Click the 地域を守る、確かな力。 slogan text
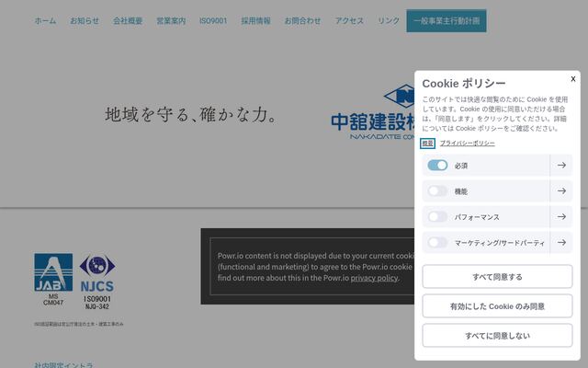The height and width of the screenshot is (368, 588). (191, 114)
